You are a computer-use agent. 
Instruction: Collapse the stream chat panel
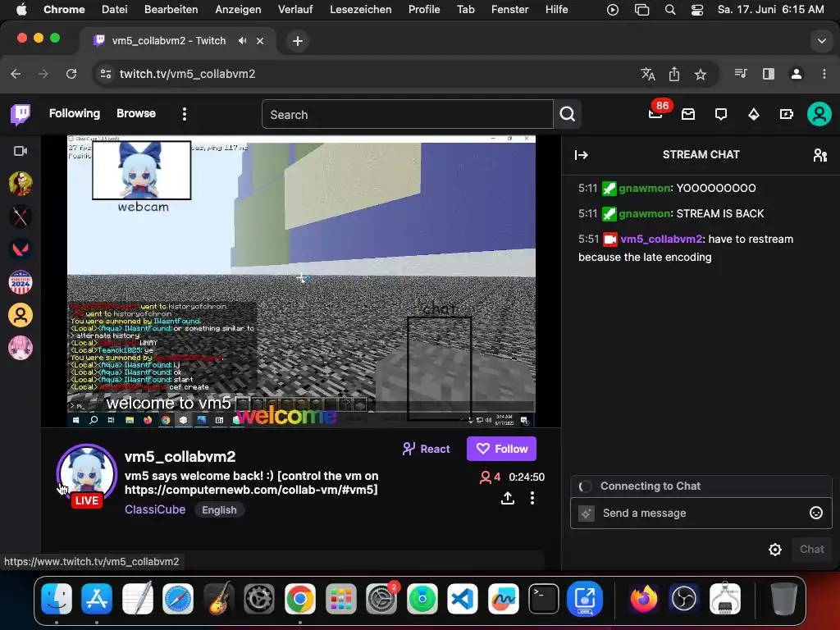(x=582, y=155)
